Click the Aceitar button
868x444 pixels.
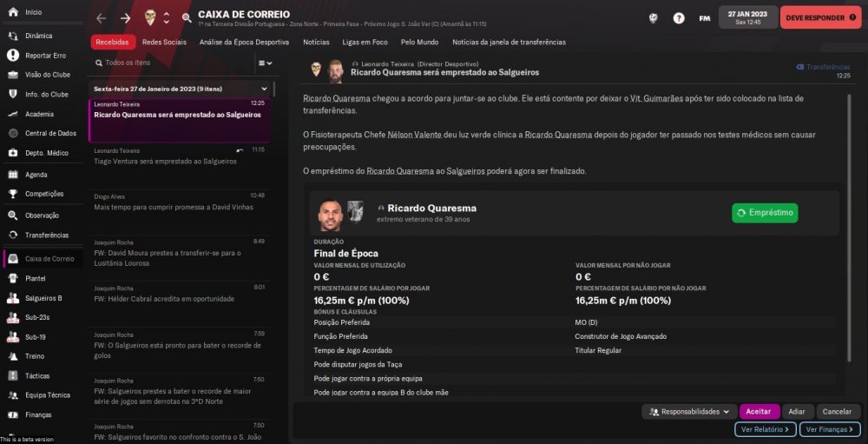759,412
